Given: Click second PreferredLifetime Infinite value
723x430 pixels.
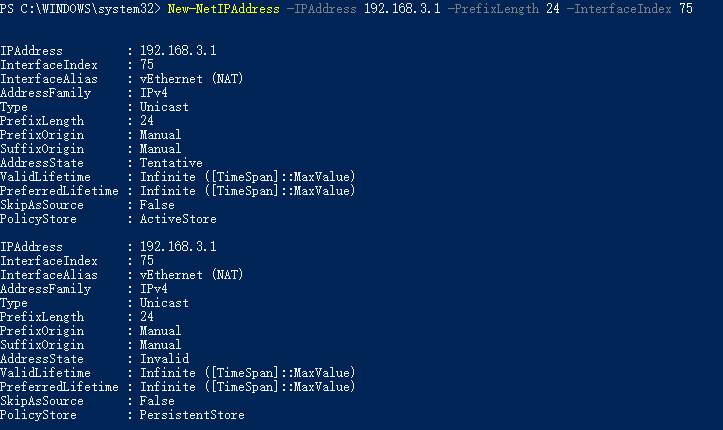Looking at the screenshot, I should 248,387.
